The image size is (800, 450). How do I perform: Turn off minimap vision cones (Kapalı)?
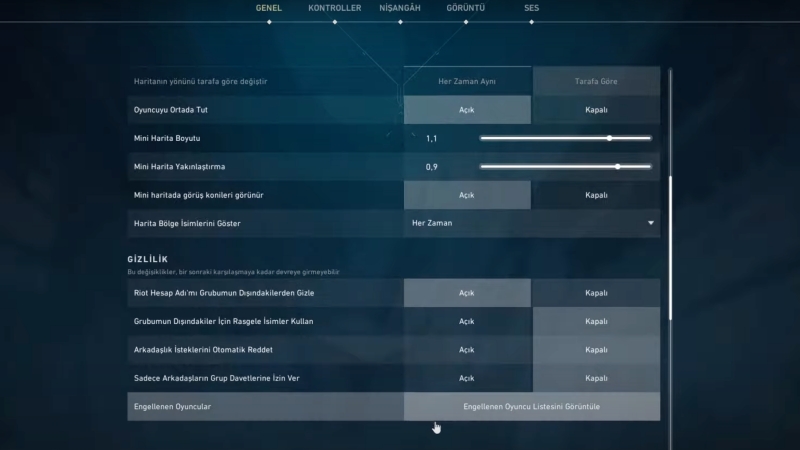[596, 195]
